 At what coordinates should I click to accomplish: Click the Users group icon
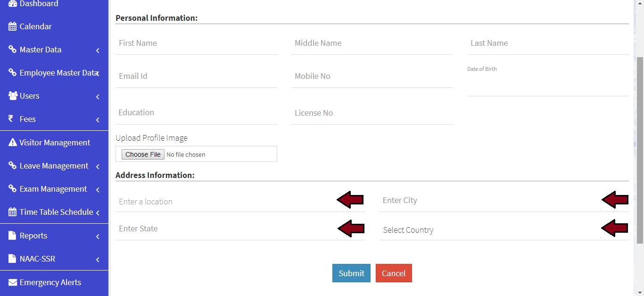tap(13, 96)
